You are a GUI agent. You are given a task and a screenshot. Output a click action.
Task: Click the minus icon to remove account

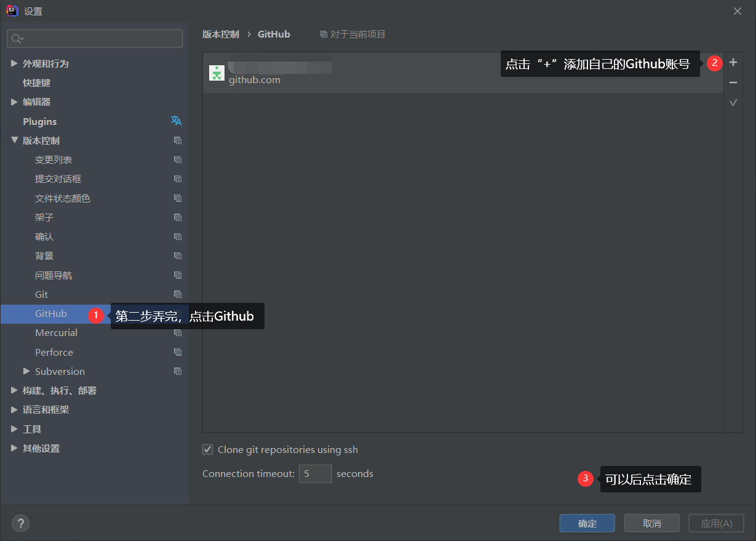tap(733, 82)
